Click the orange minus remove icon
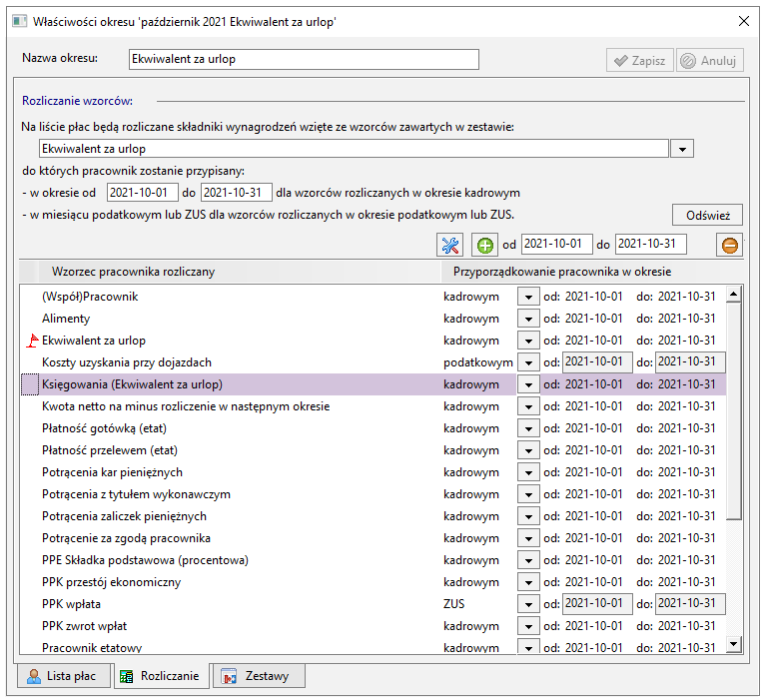Viewport: 765px width, 700px height. [x=729, y=245]
